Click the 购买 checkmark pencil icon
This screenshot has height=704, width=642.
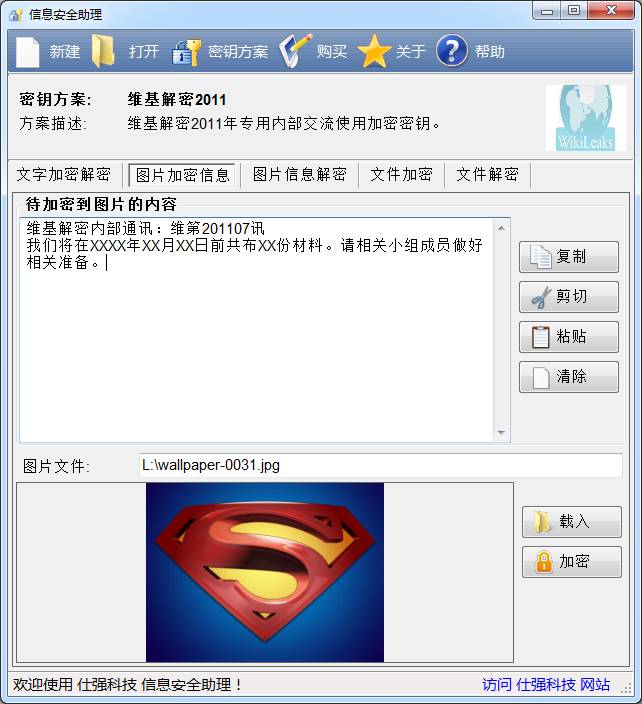point(295,51)
